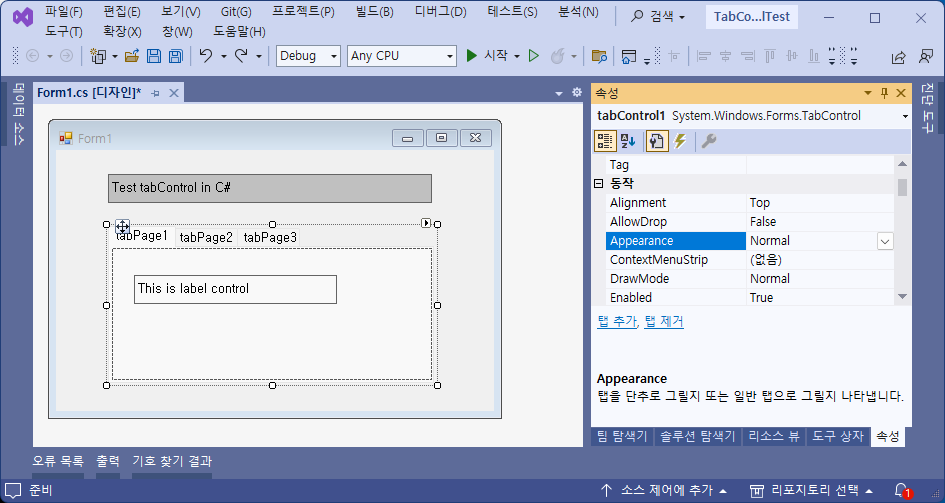Screen dimensions: 945x503
Task: Click the window home layout toolbar icon
Action: (x=629, y=56)
